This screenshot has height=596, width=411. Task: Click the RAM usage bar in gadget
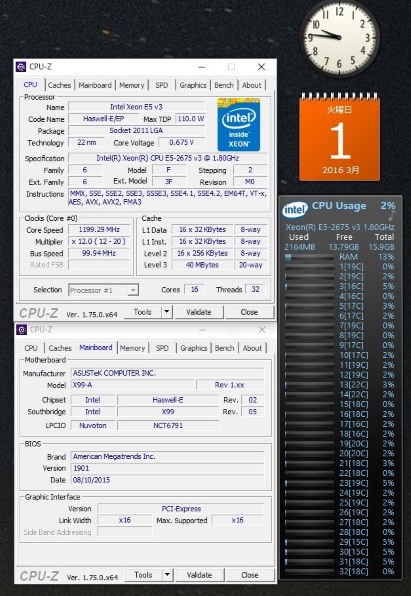[309, 257]
